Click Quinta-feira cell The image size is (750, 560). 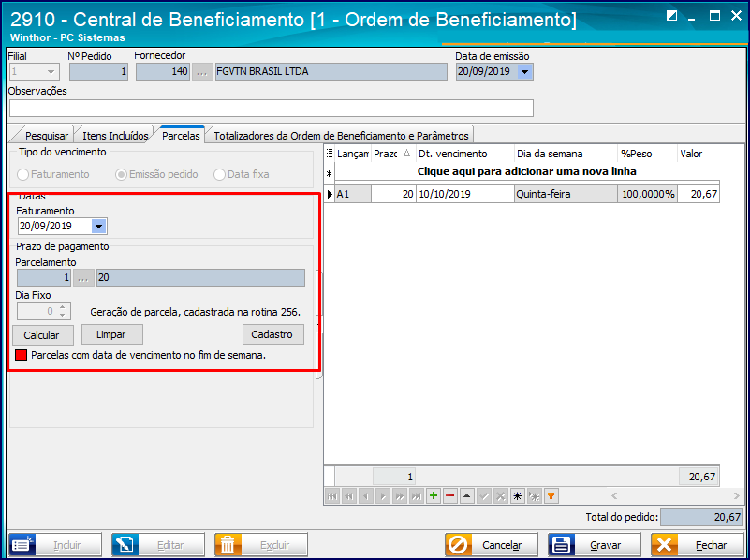[x=566, y=194]
